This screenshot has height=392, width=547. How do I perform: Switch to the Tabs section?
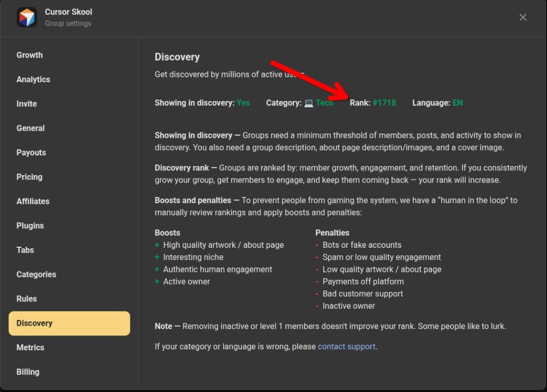[26, 250]
